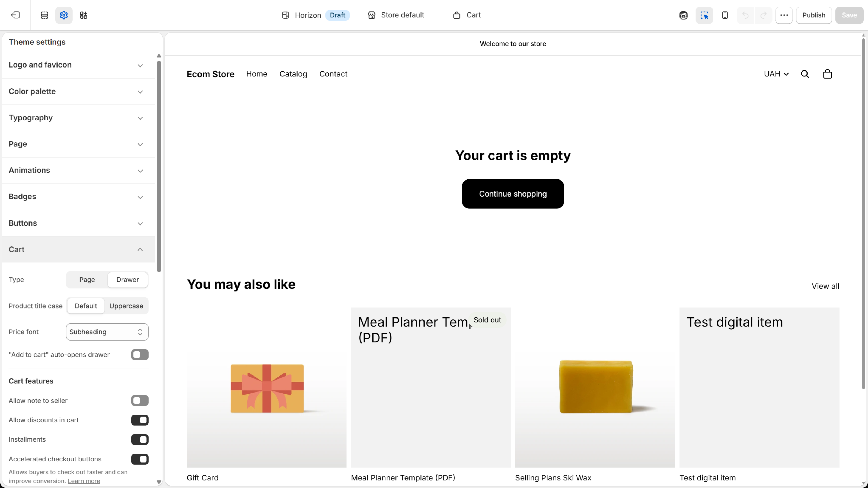Open the UAH currency selector

pos(776,74)
